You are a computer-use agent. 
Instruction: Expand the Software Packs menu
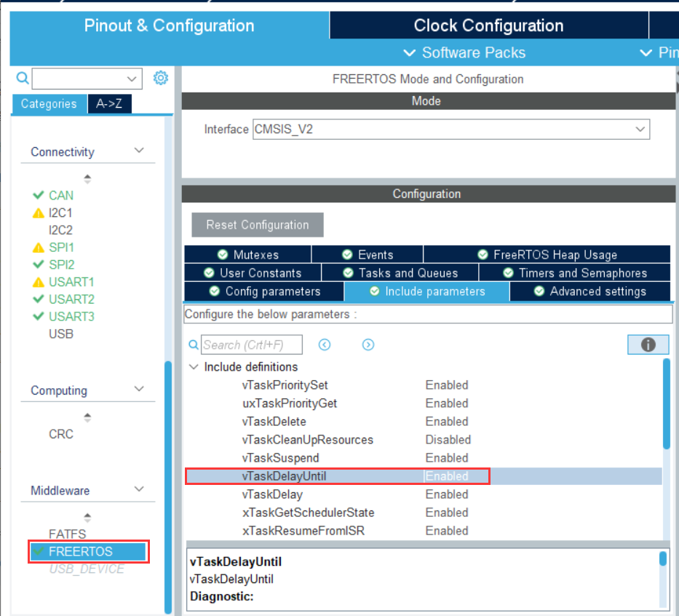[x=464, y=53]
